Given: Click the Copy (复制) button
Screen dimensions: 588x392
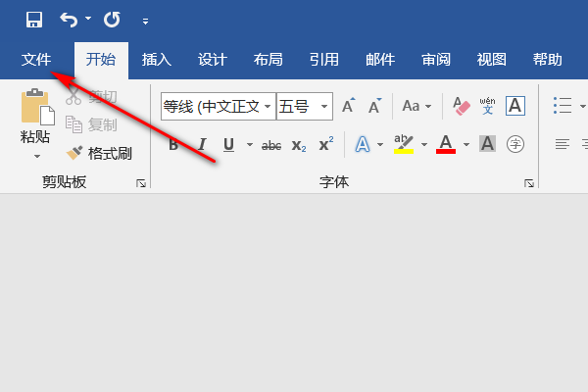Looking at the screenshot, I should [x=91, y=124].
